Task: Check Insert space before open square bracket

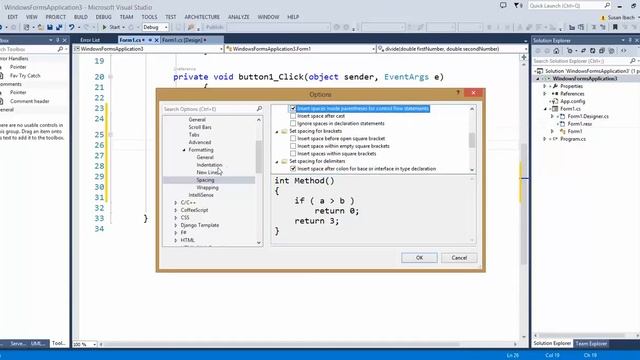Action: click(x=293, y=138)
